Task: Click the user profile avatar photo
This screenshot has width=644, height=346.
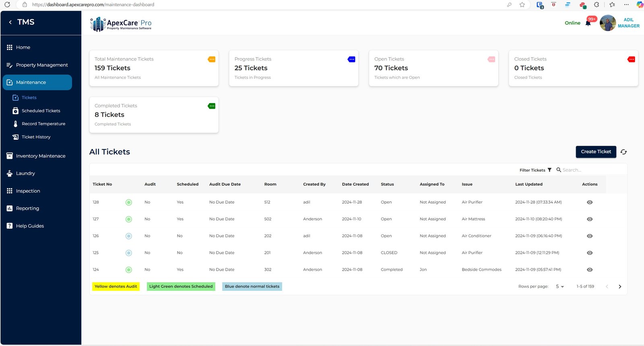Action: (x=607, y=23)
